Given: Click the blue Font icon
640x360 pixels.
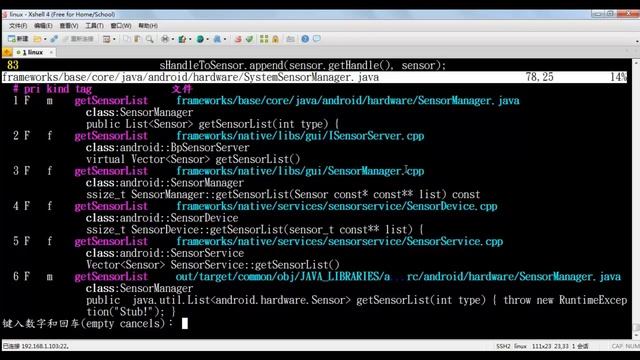Looking at the screenshot, I should pyautogui.click(x=217, y=39).
